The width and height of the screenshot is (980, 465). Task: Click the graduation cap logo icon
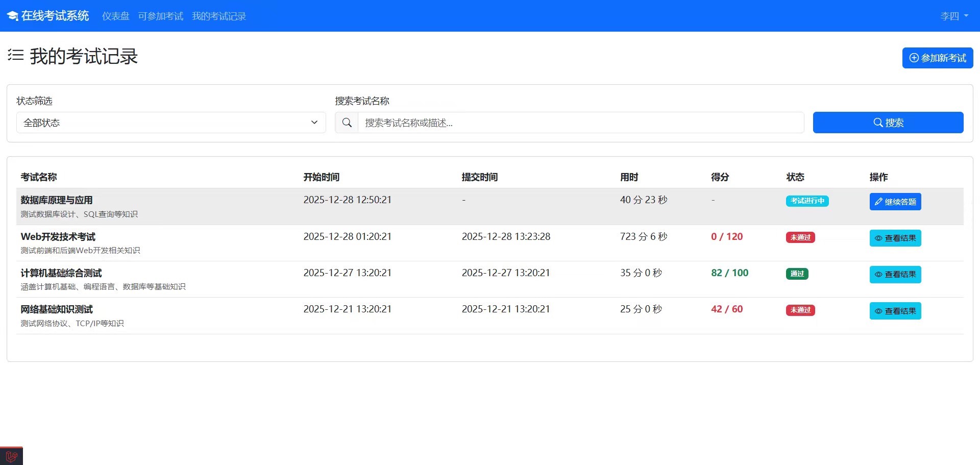click(13, 16)
